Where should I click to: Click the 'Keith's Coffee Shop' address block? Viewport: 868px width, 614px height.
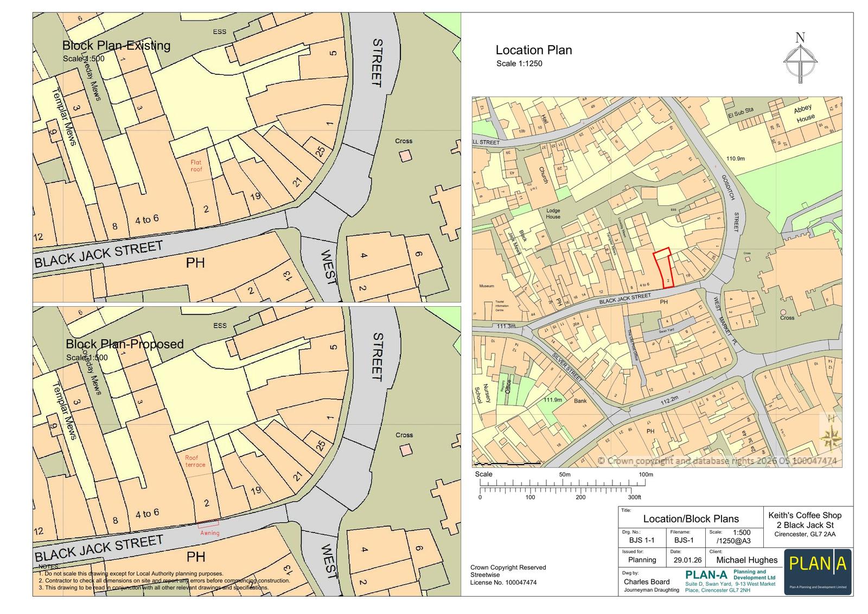coord(805,524)
